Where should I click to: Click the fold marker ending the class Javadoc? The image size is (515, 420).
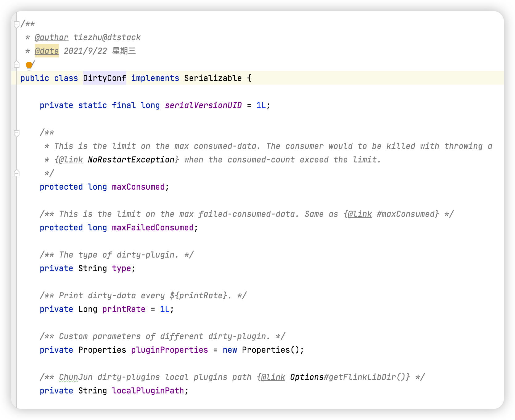(17, 65)
